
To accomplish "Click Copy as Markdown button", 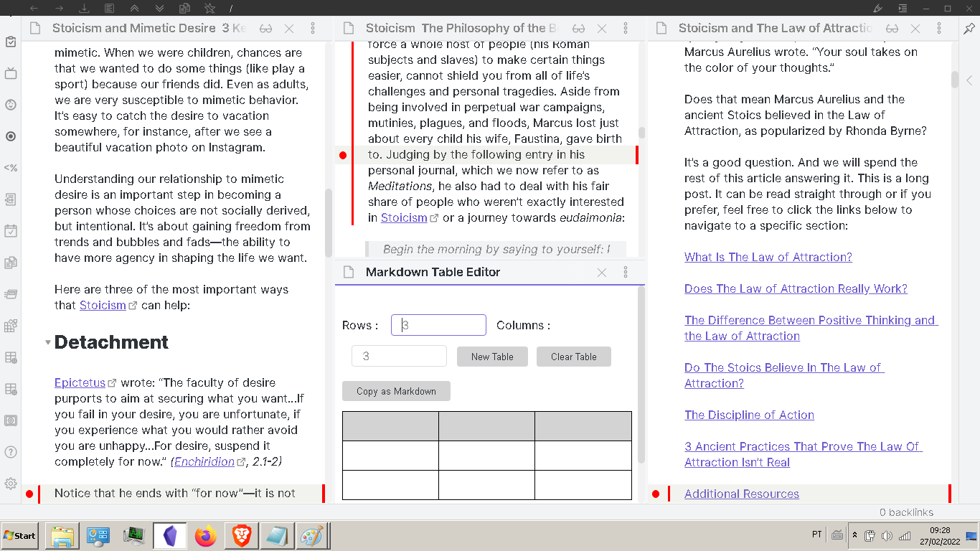I will pyautogui.click(x=396, y=391).
